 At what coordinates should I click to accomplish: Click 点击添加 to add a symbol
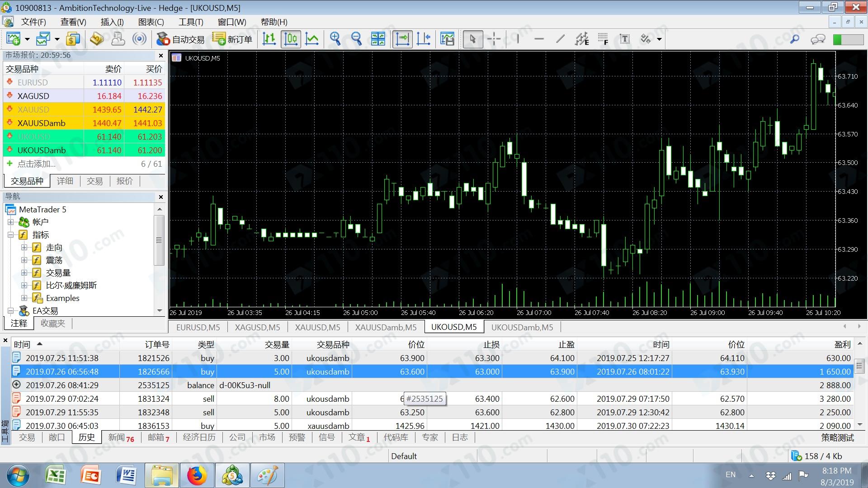click(x=36, y=164)
